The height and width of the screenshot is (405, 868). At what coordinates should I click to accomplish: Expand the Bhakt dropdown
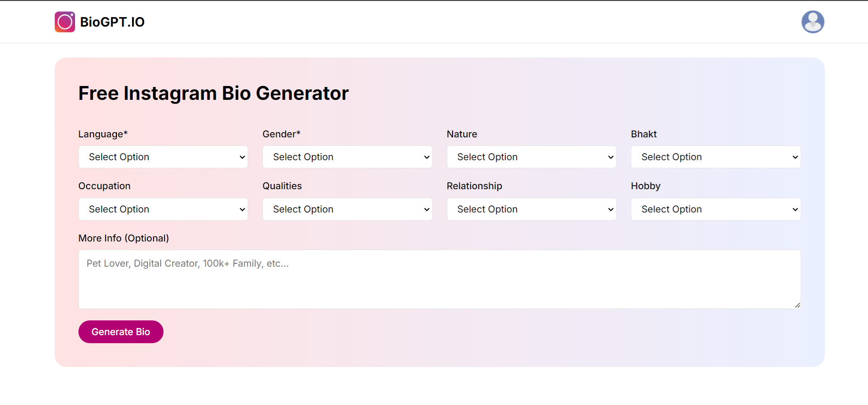715,157
